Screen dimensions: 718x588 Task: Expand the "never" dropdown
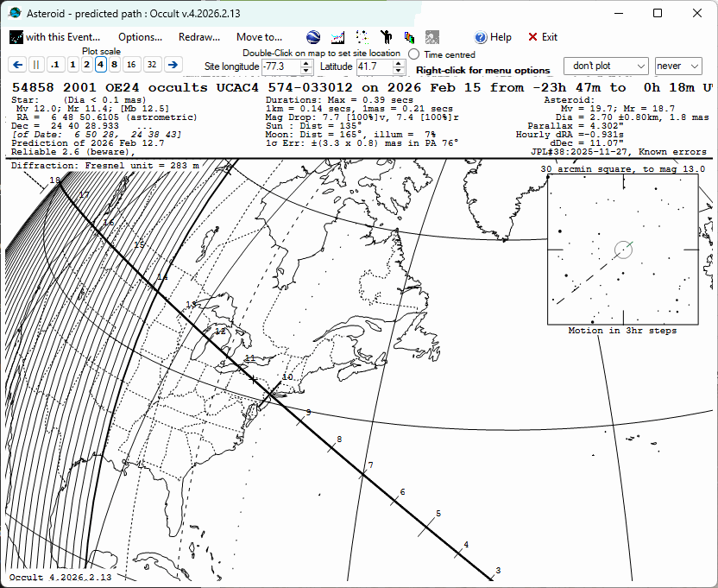pos(679,66)
